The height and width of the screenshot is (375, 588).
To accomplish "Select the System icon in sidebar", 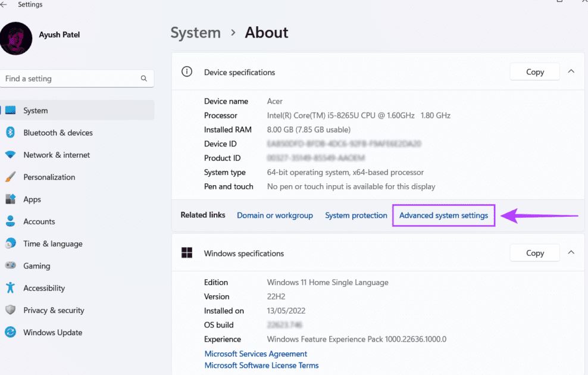I will tap(11, 110).
